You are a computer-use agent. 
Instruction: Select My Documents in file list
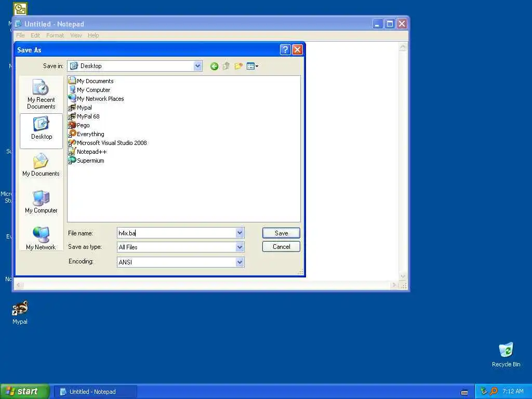(91, 81)
